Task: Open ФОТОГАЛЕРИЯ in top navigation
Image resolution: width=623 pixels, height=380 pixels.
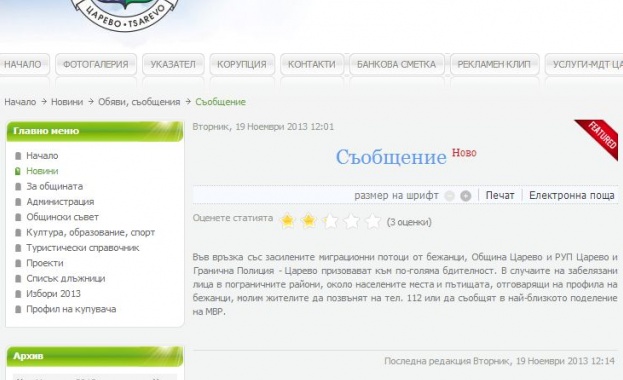Action: click(96, 64)
